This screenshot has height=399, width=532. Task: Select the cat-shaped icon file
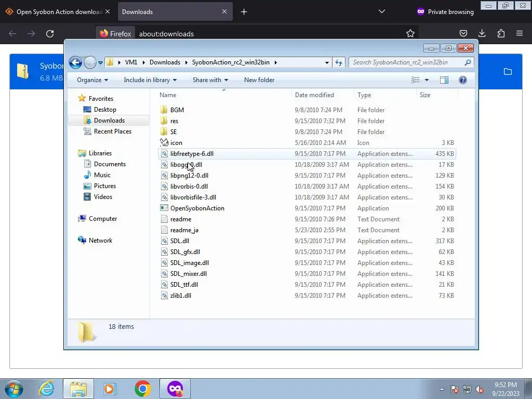click(x=164, y=142)
